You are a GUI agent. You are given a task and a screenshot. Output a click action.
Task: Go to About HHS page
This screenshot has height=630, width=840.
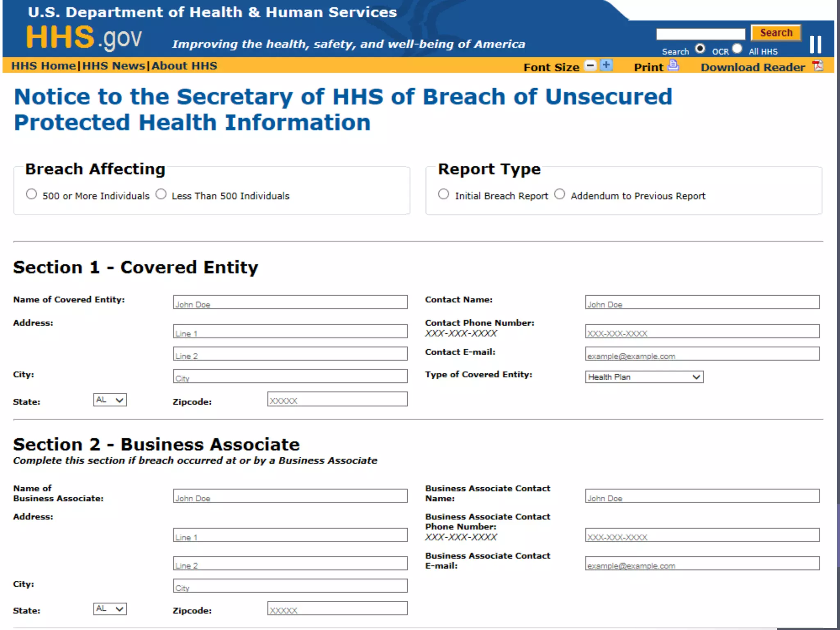(x=185, y=66)
